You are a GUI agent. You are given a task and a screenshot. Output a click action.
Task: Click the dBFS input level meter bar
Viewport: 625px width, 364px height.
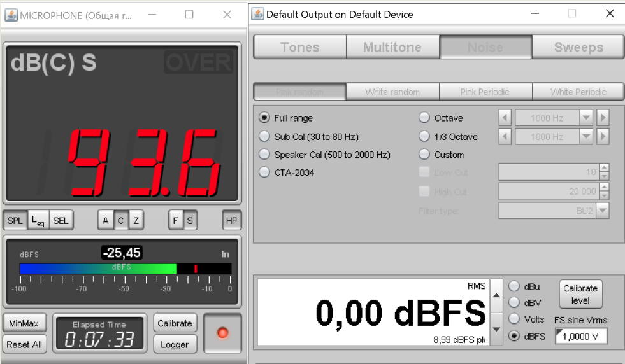(x=125, y=269)
